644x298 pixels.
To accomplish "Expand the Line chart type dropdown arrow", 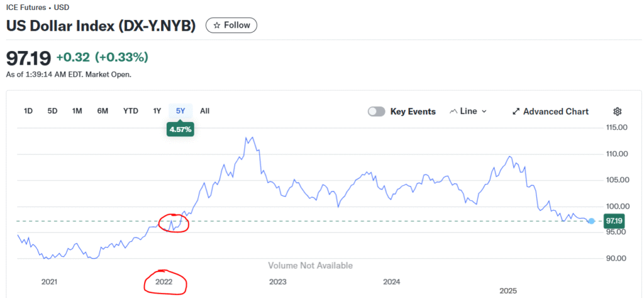I will click(x=484, y=111).
